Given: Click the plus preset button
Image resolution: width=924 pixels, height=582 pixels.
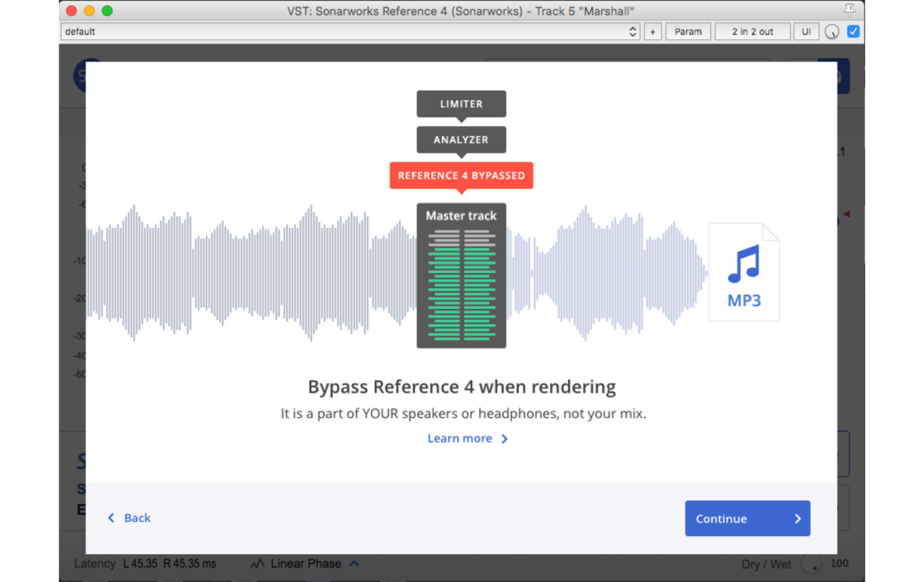Looking at the screenshot, I should click(x=653, y=32).
